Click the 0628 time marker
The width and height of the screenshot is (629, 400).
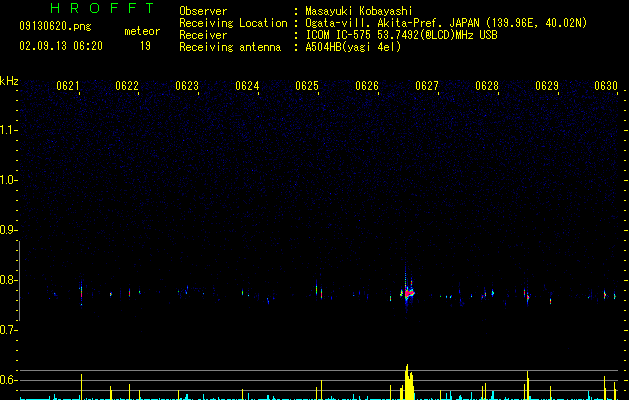click(487, 86)
